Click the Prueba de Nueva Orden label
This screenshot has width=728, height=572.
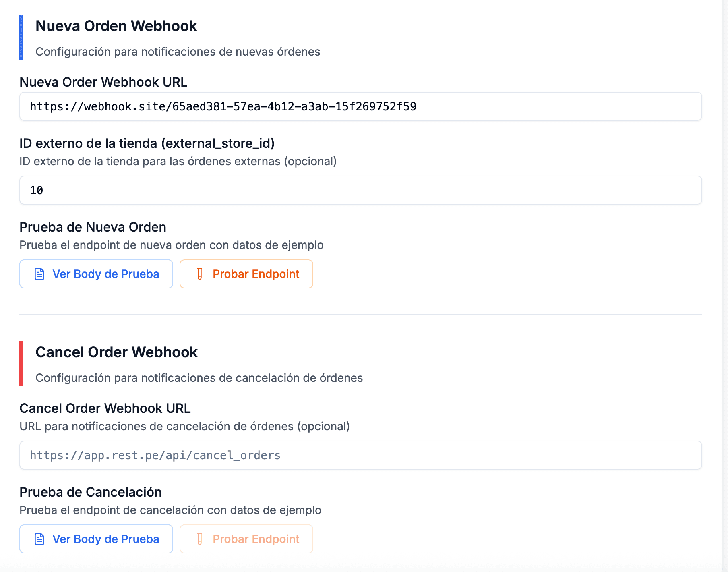coord(93,227)
